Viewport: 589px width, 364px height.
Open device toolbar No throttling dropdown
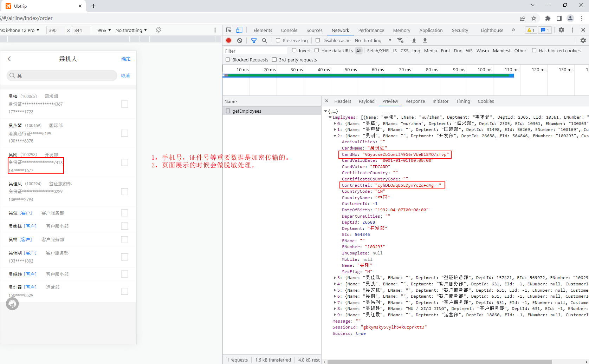131,30
